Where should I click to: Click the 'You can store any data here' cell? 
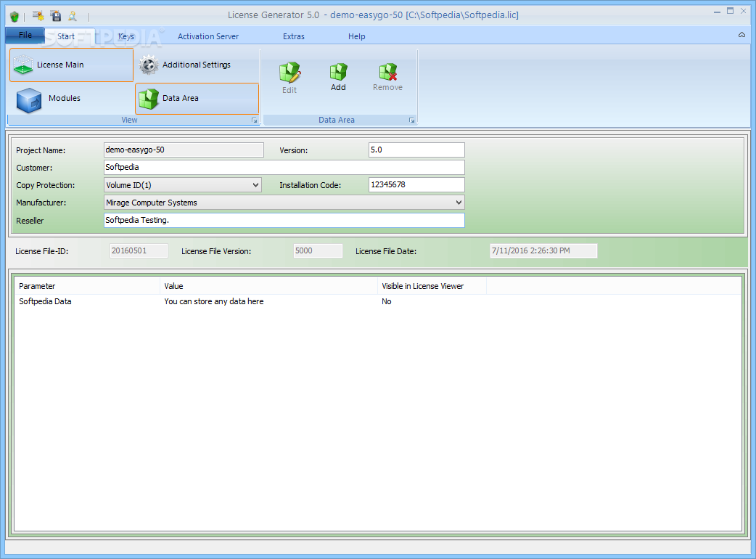(213, 301)
